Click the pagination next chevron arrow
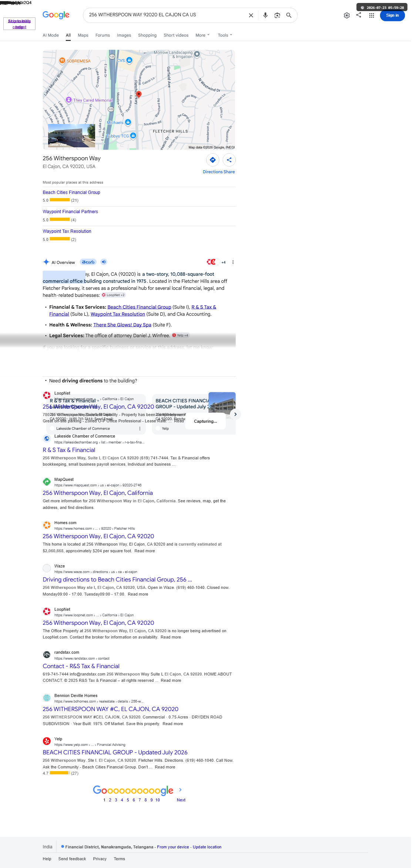Image resolution: width=416 pixels, height=868 pixels. (x=180, y=790)
